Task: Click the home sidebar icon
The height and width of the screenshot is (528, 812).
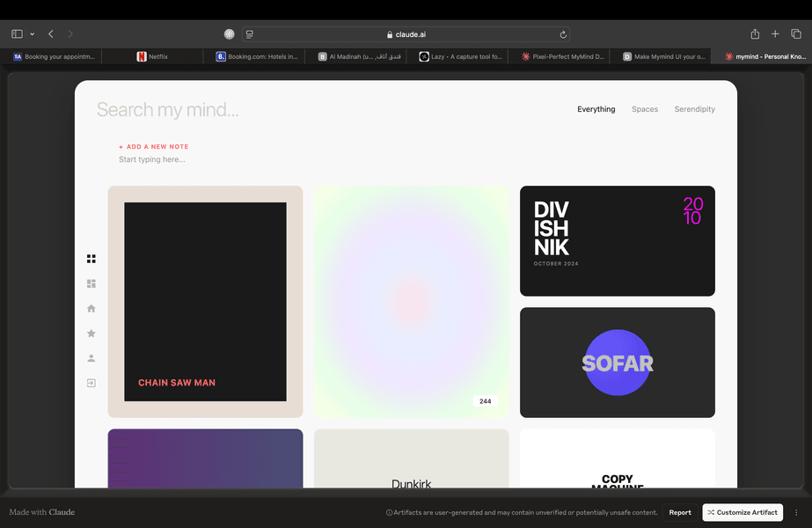Action: point(91,308)
